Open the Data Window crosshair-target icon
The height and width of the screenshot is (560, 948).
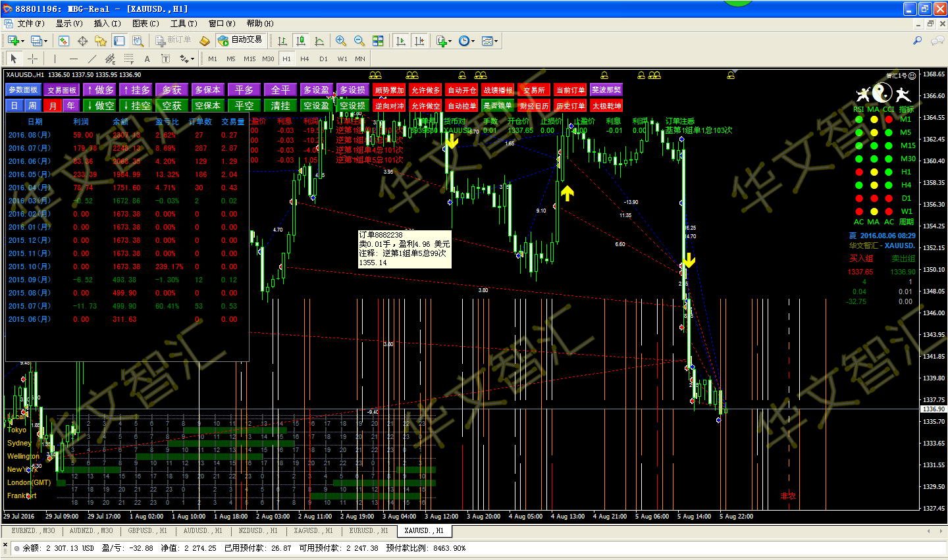[82, 41]
